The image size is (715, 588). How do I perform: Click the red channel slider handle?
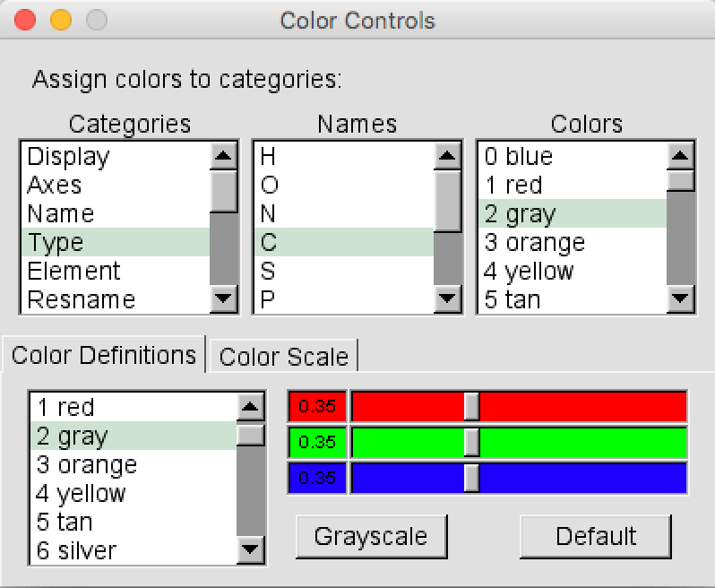click(x=471, y=406)
